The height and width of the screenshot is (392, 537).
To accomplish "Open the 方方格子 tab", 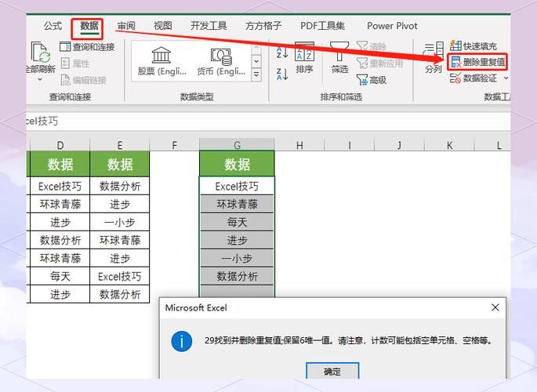I will click(263, 26).
